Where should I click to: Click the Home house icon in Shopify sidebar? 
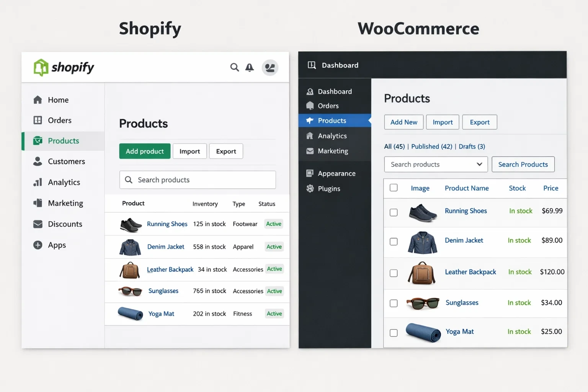click(38, 100)
